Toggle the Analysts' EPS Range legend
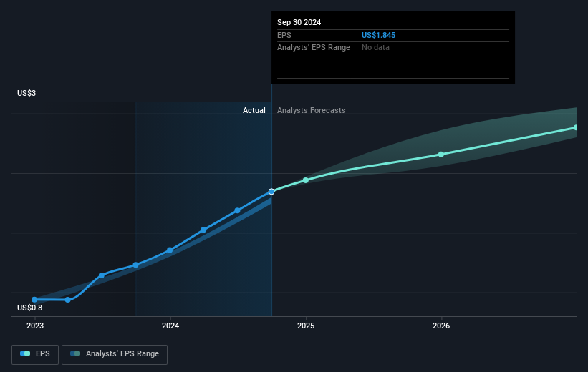 [x=115, y=354]
